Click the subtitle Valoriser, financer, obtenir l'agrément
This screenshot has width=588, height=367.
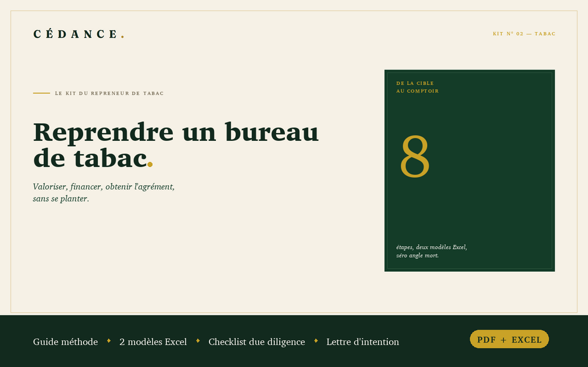pyautogui.click(x=104, y=192)
